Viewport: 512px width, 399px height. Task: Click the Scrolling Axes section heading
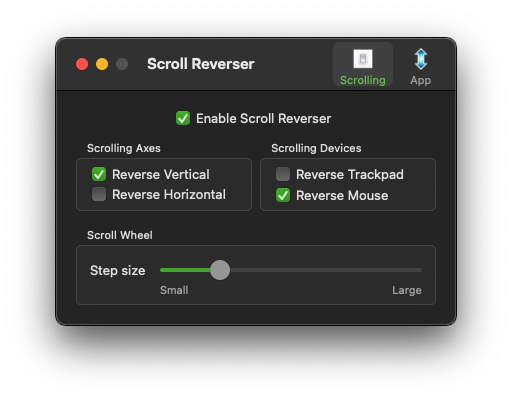click(124, 148)
